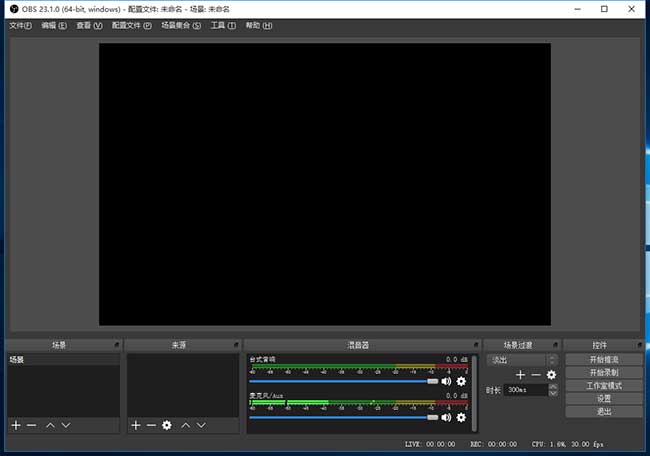Image resolution: width=650 pixels, height=456 pixels.
Task: Mute the 麦克风/Aux speaker icon
Action: [x=446, y=417]
